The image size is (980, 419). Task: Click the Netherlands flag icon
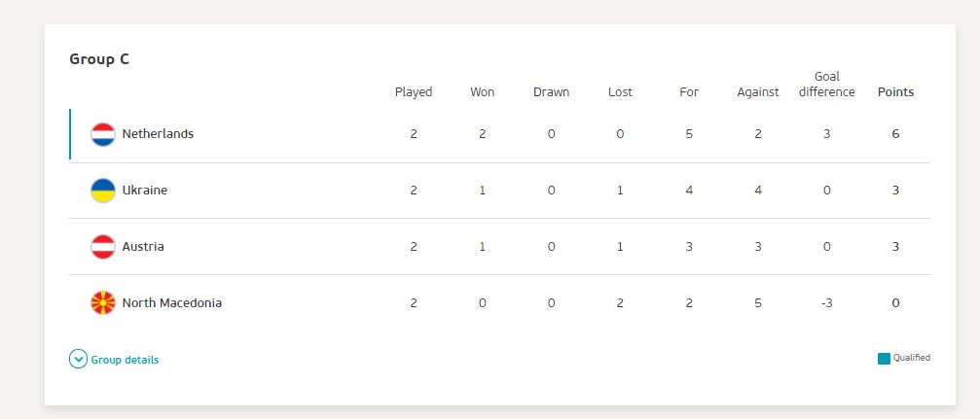pos(103,134)
